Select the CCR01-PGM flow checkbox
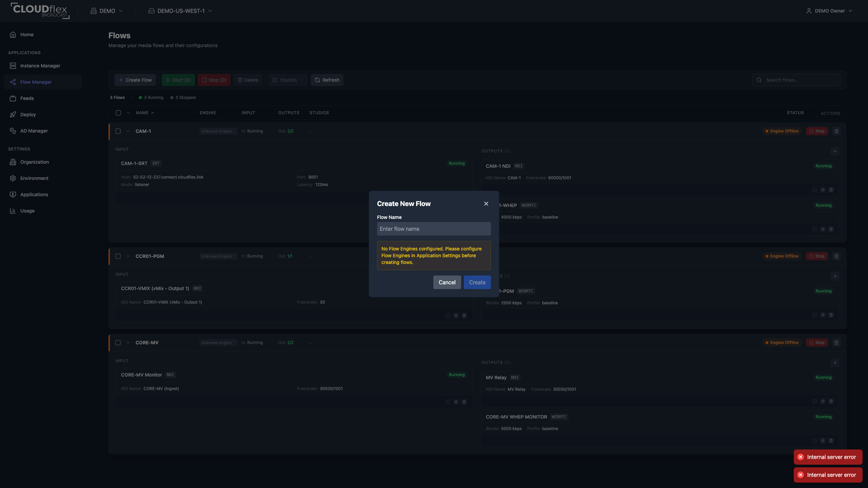 [118, 256]
